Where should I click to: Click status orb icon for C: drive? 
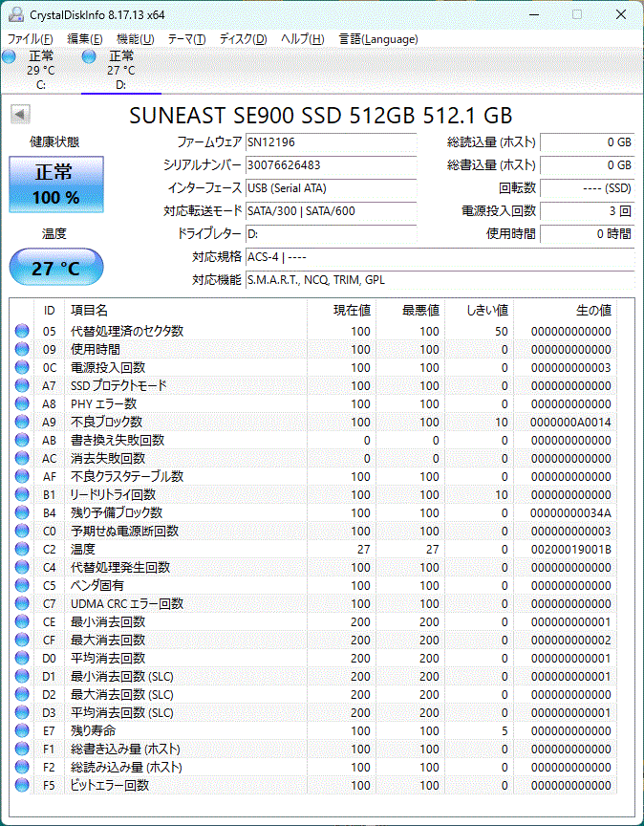click(9, 57)
